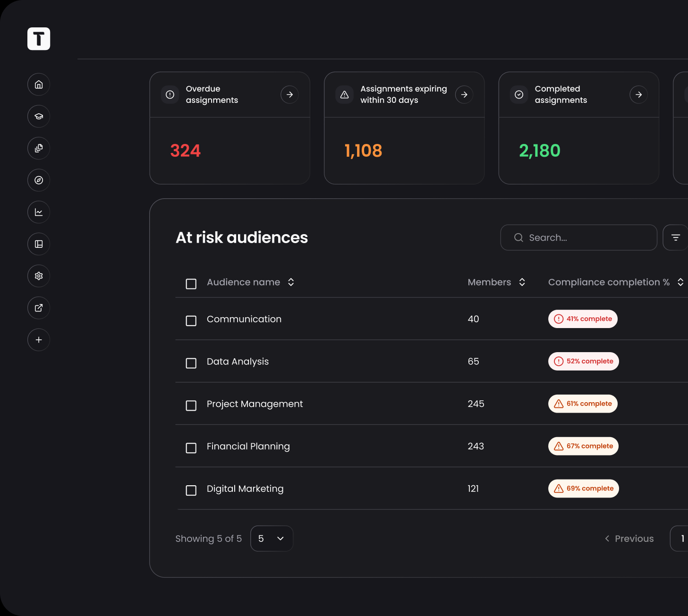This screenshot has width=688, height=616.
Task: Check the Financial Planning row checkbox
Action: click(191, 448)
